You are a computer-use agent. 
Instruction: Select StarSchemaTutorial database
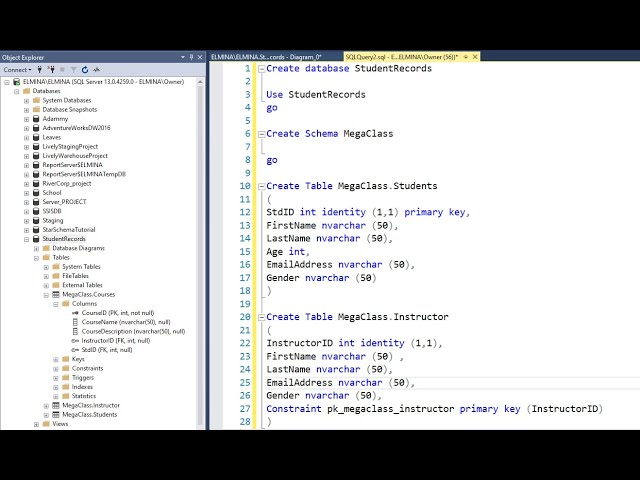(69, 230)
